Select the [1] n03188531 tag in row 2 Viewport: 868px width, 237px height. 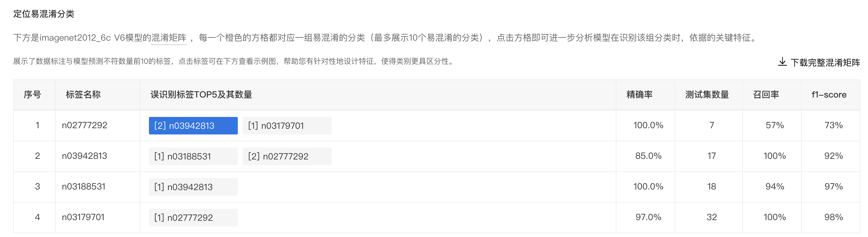[x=193, y=156]
